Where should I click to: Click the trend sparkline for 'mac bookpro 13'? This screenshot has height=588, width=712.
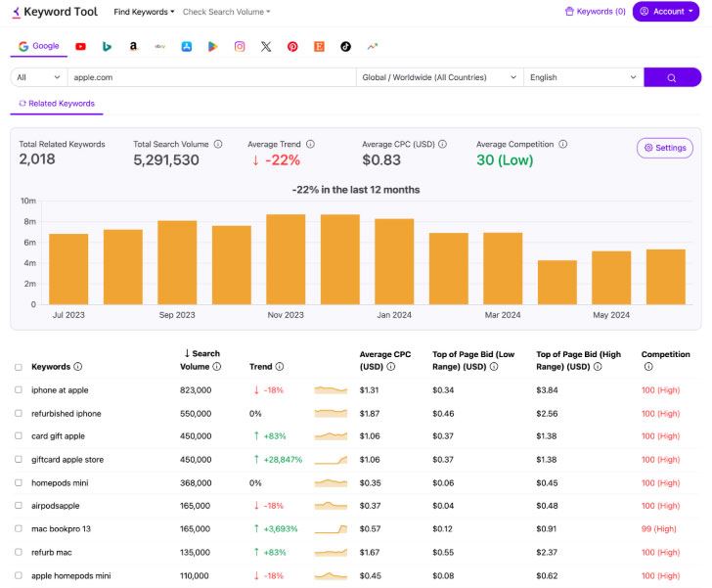click(331, 529)
